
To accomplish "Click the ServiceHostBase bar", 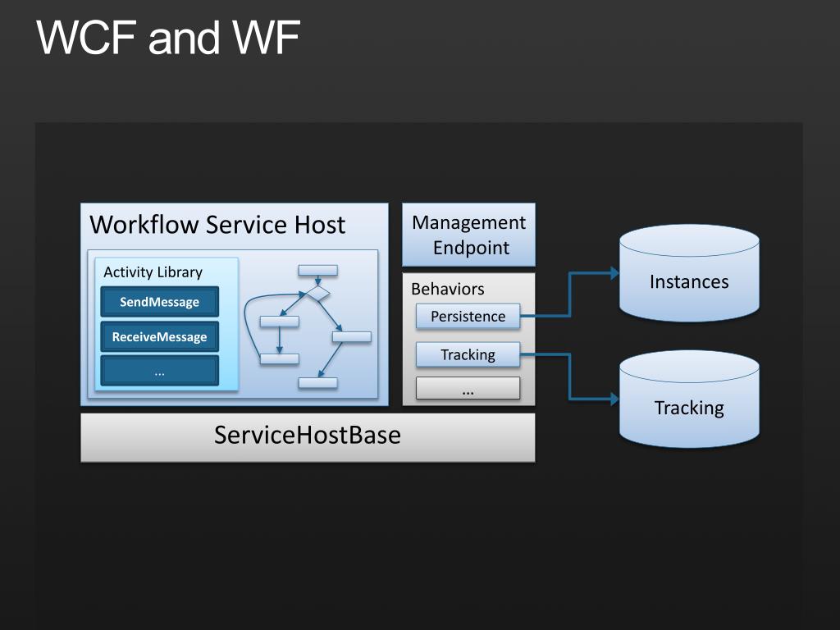I will (x=308, y=436).
